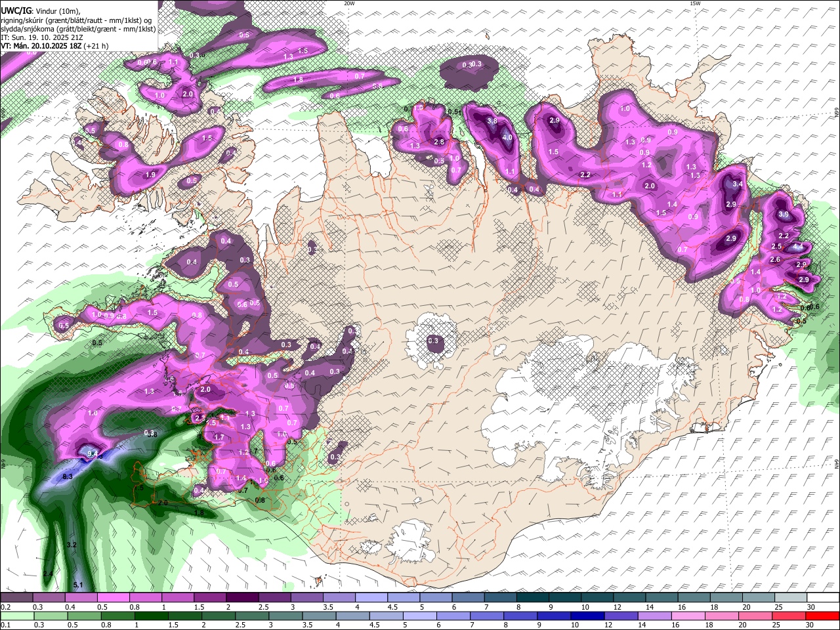This screenshot has height=630, width=840.
Task: Click the 3.9 snowfall value in the east
Action: click(784, 215)
